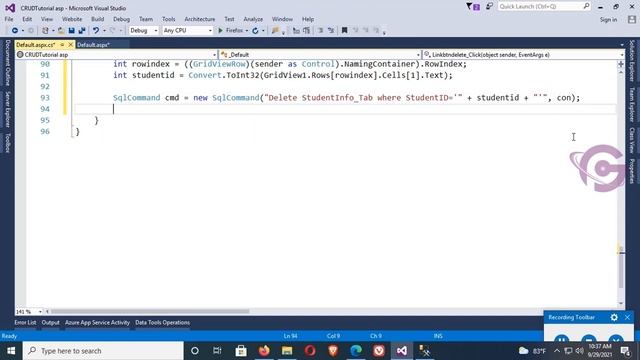Undo the last edit with the Undo icon
This screenshot has height=360, width=640.
pyautogui.click(x=96, y=31)
